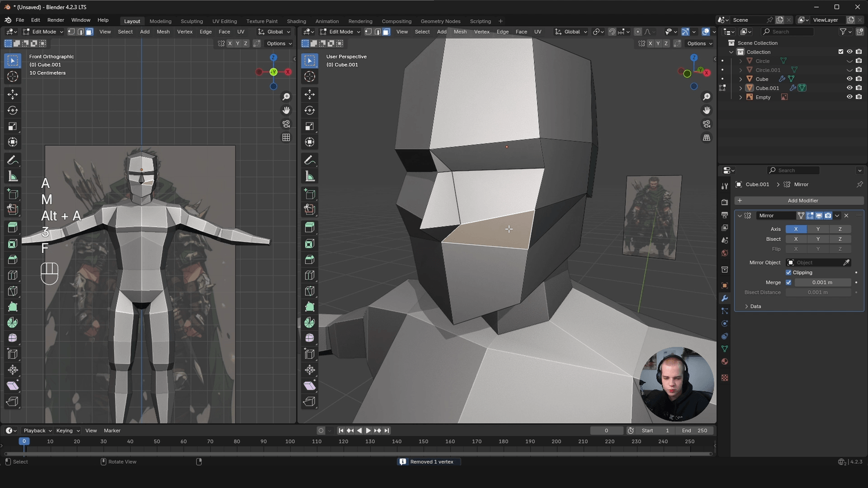Uncheck the Merge checkbox
Screen dimensions: 868x488
[x=788, y=282]
